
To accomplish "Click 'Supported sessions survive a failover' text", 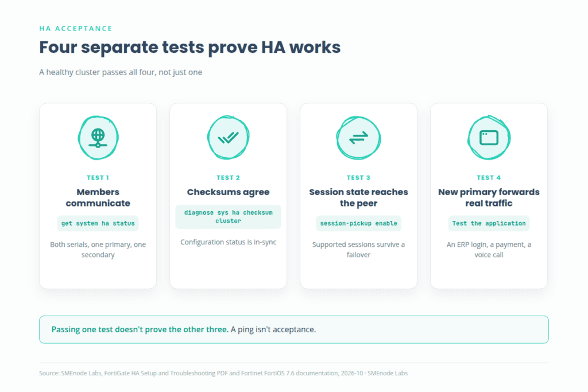I will [x=358, y=250].
